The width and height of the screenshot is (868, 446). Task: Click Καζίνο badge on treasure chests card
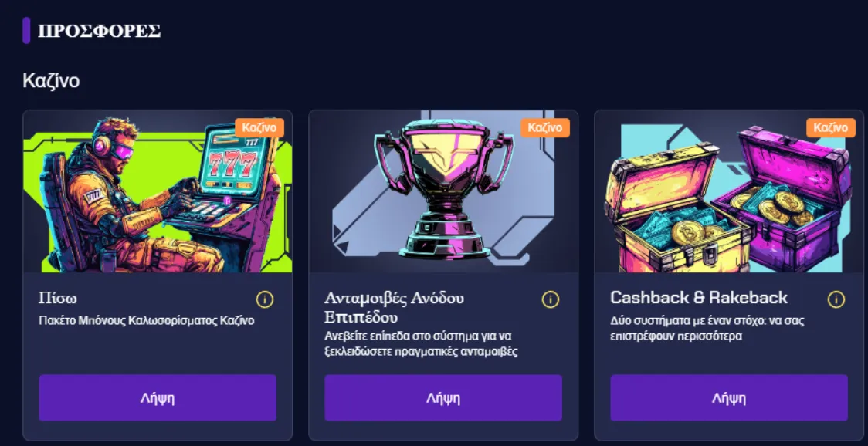pyautogui.click(x=830, y=128)
